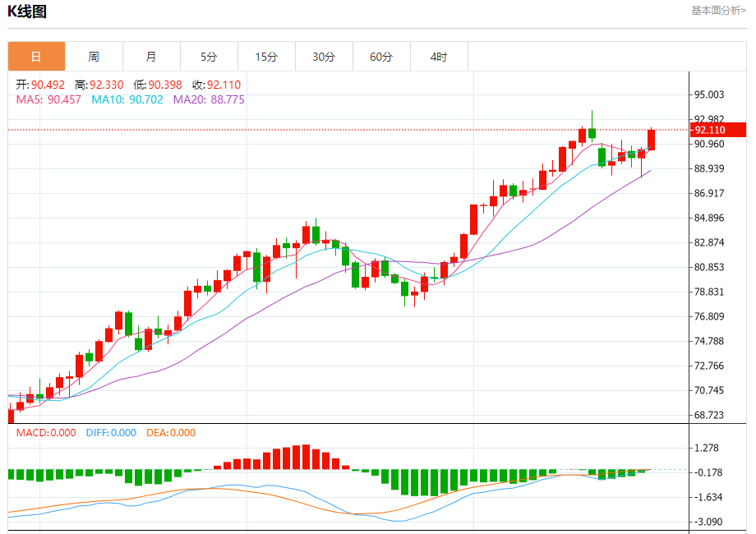The image size is (756, 534).
Task: Switch to the 5分 interval tab
Action: (209, 57)
